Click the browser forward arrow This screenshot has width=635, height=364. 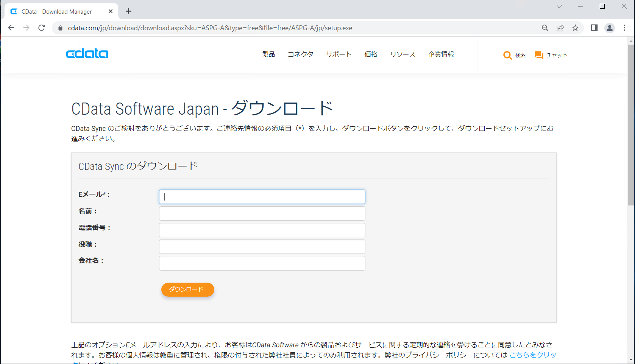26,28
